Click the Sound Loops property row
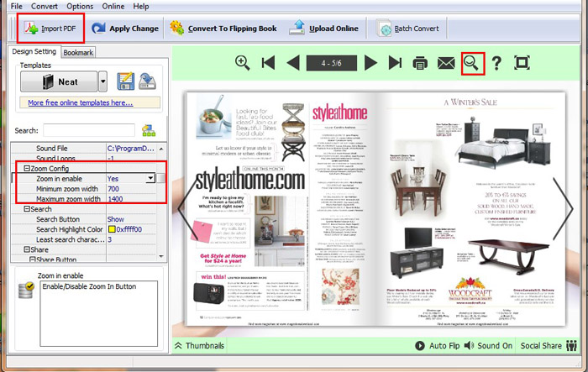The height and width of the screenshot is (372, 588). 83,158
